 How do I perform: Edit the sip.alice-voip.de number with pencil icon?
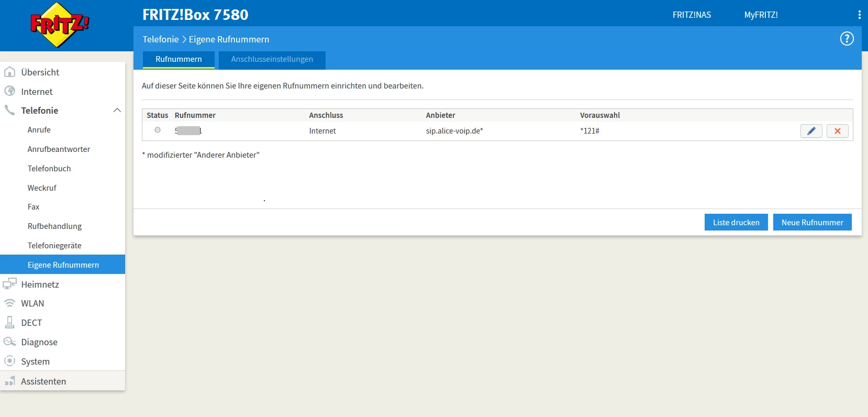click(811, 131)
